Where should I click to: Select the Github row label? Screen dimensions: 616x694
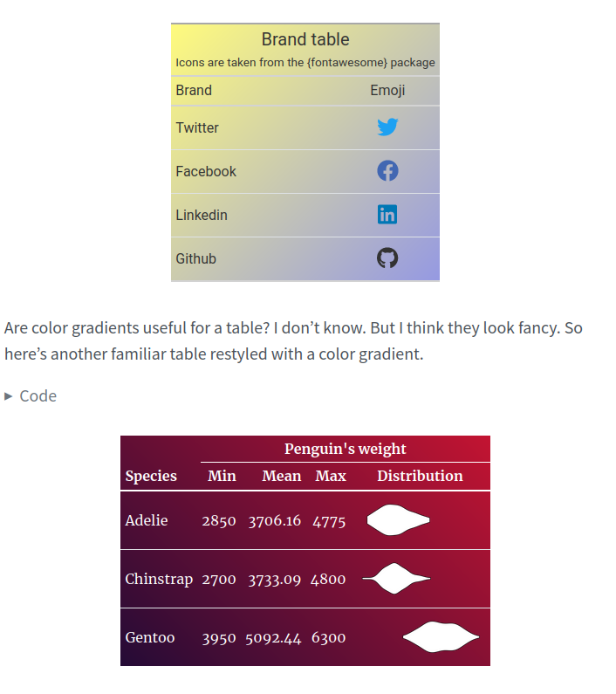click(x=195, y=258)
